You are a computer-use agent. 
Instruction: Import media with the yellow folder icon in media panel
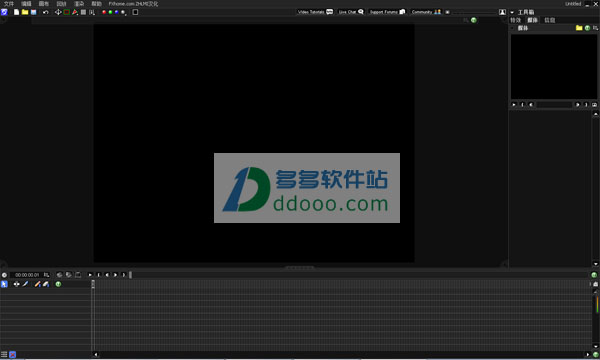coord(579,28)
